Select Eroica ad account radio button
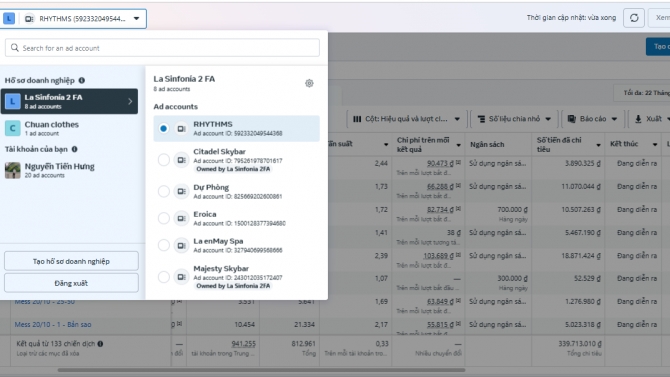670x377 pixels. point(163,218)
